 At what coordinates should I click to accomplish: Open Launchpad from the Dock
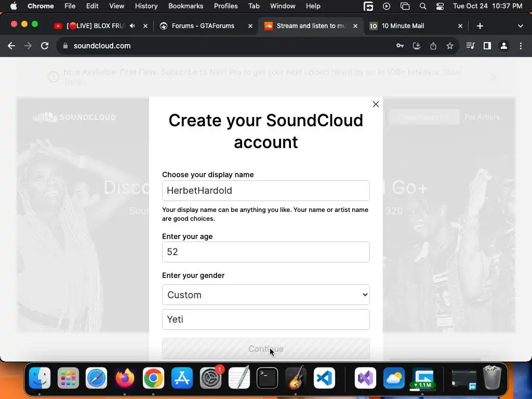tap(68, 378)
